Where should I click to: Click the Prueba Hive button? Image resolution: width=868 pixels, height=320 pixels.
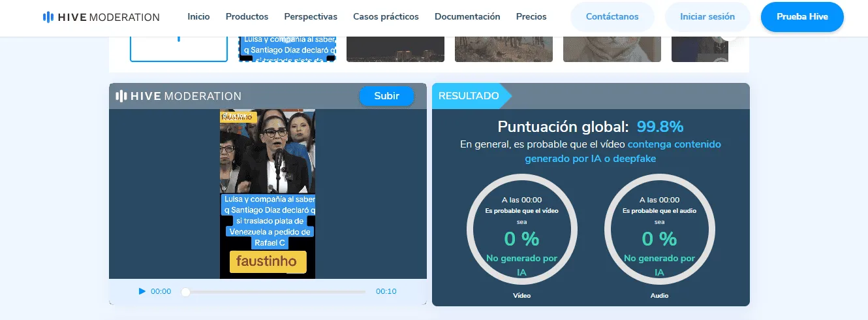[x=802, y=17]
